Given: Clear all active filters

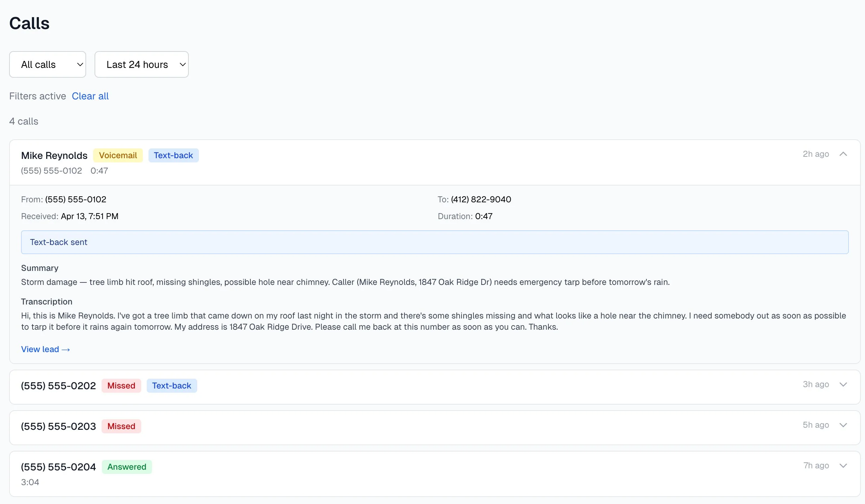Looking at the screenshot, I should point(90,96).
